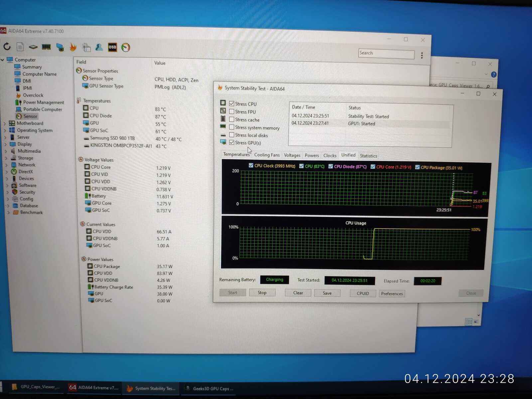Stop the running stability test
This screenshot has height=399, width=532.
click(262, 293)
